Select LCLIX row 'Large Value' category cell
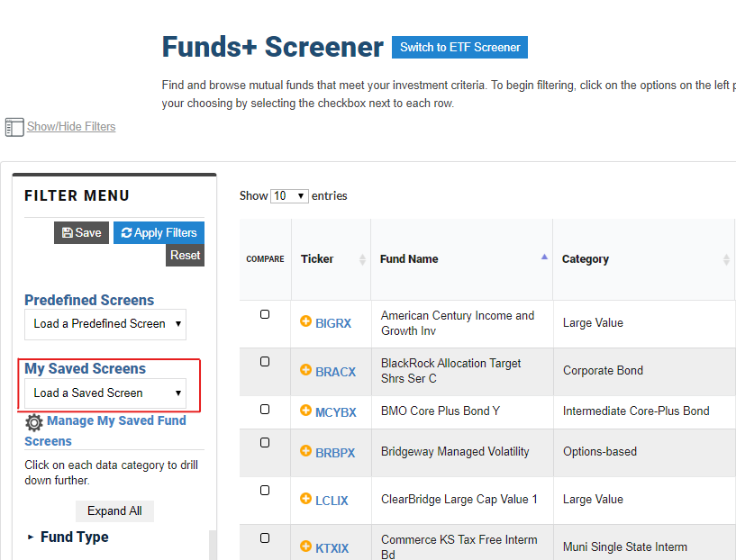 point(593,500)
